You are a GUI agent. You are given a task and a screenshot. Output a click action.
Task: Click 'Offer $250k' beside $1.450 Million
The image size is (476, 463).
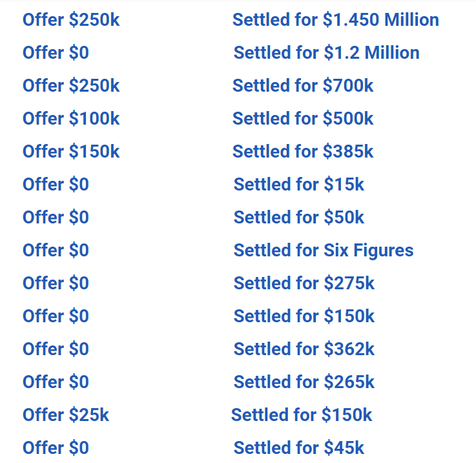click(71, 20)
